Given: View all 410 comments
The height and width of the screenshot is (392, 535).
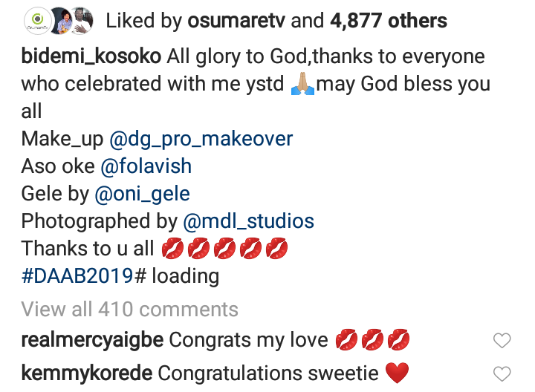Looking at the screenshot, I should point(130,309).
